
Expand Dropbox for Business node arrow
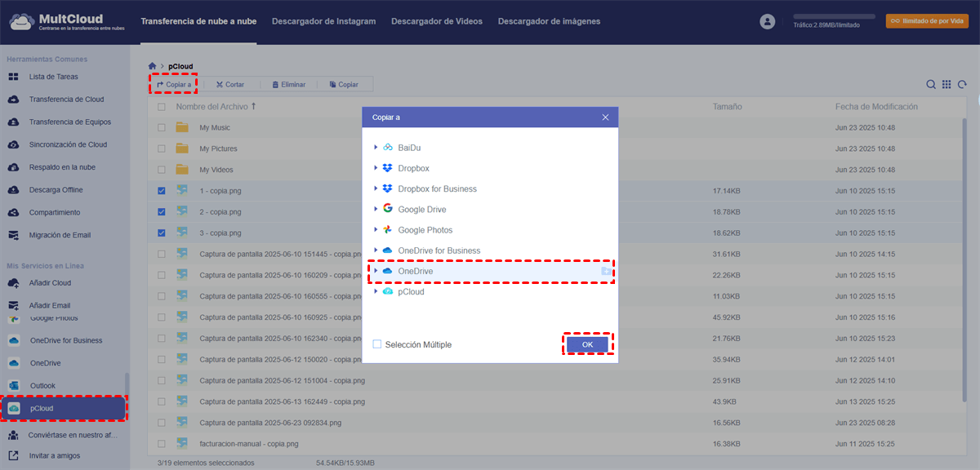click(376, 188)
